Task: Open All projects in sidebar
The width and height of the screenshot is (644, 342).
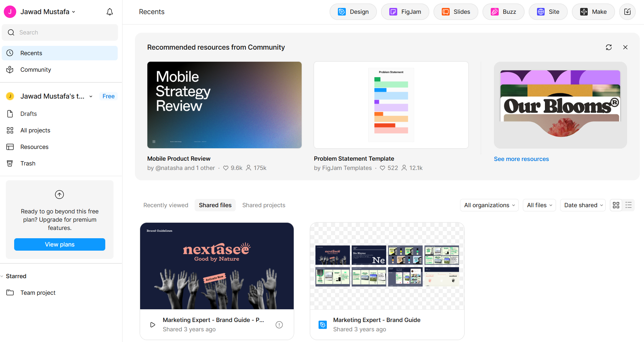Action: point(60,130)
